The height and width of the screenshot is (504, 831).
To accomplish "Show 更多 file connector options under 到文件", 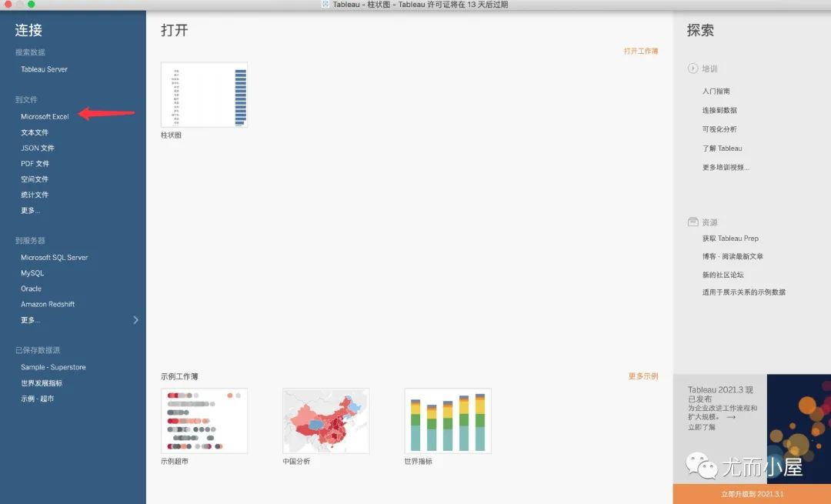I will [x=30, y=210].
